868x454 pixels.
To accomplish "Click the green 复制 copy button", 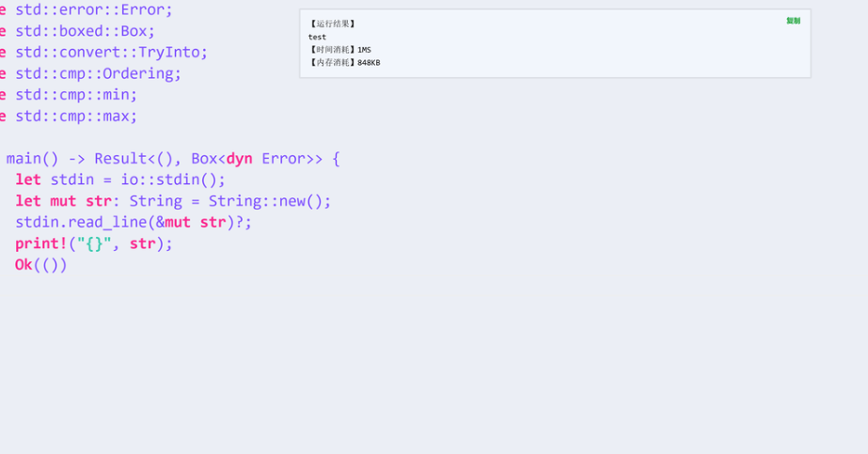I will 793,21.
